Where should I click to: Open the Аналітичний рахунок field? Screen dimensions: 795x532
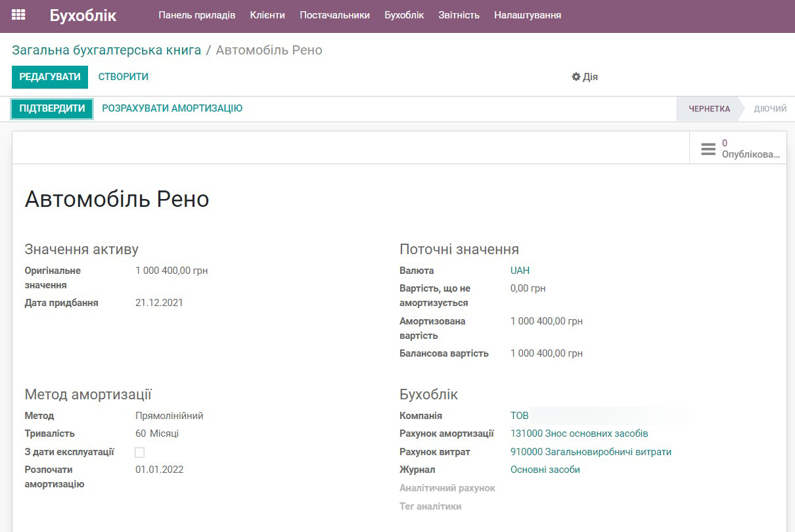pyautogui.click(x=558, y=488)
